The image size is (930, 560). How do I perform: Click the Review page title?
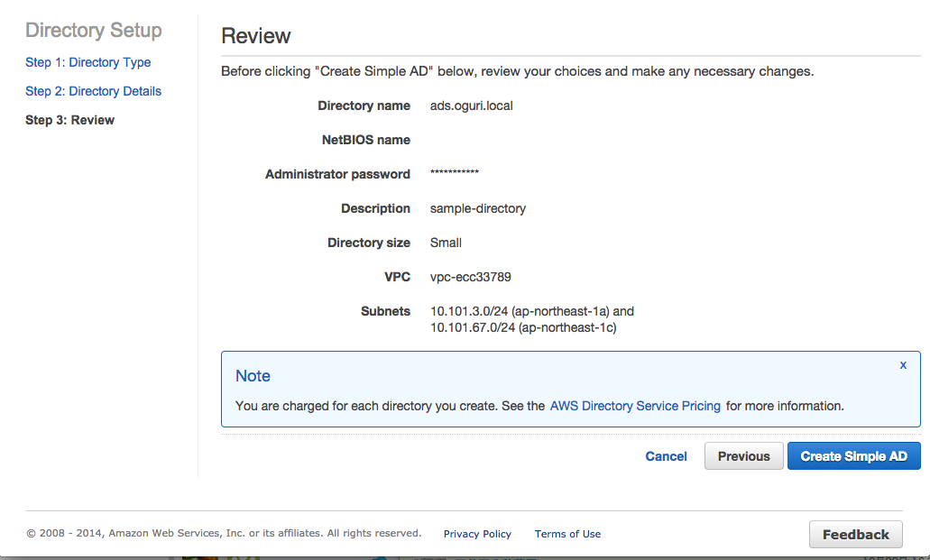point(256,35)
